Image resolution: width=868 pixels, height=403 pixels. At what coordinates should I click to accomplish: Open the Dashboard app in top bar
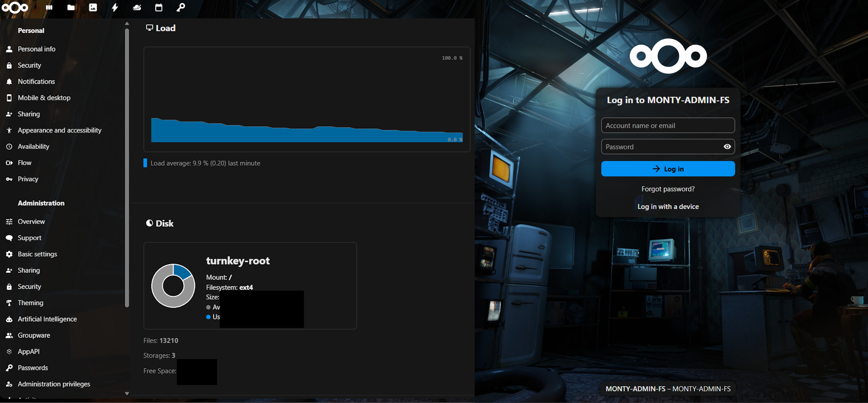pos(49,8)
